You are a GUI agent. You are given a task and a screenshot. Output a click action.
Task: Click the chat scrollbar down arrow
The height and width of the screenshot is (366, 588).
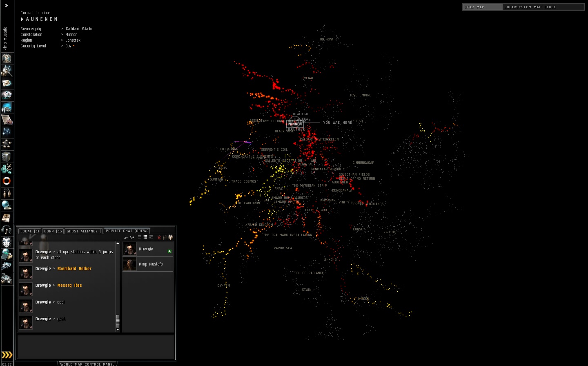pos(118,330)
